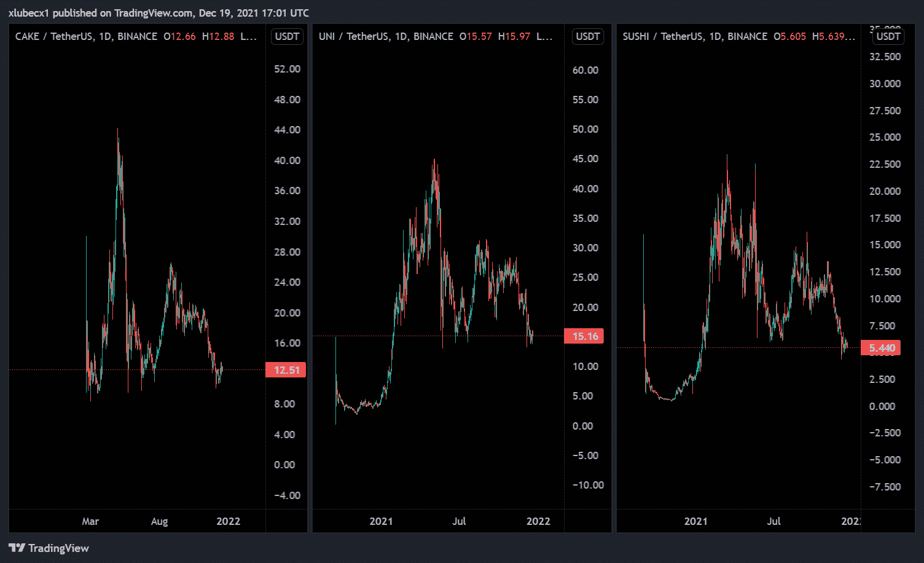This screenshot has height=563, width=924.
Task: Click the red 5.440 current price label
Action: tap(882, 348)
